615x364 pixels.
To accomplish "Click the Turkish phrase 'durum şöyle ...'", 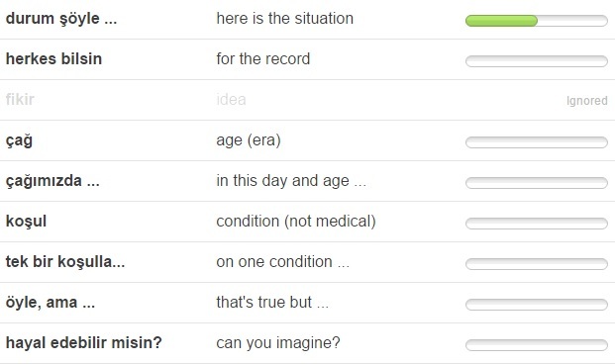I will 61,19.
